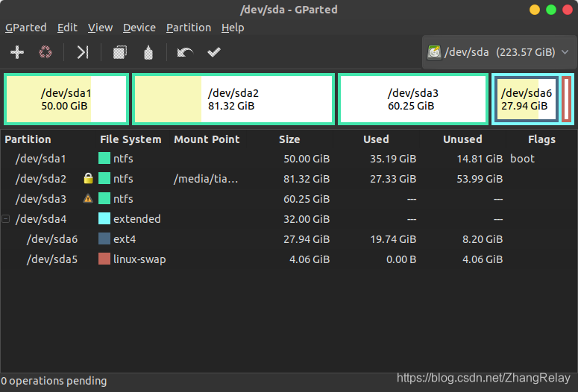Image resolution: width=578 pixels, height=392 pixels.
Task: Click the hard disk icon in device selector
Action: pyautogui.click(x=434, y=52)
